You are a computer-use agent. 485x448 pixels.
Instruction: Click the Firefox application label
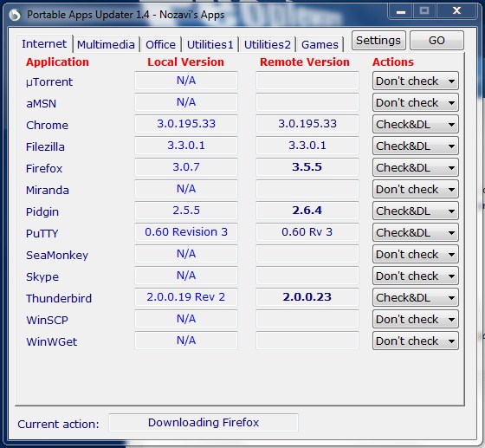pyautogui.click(x=44, y=169)
